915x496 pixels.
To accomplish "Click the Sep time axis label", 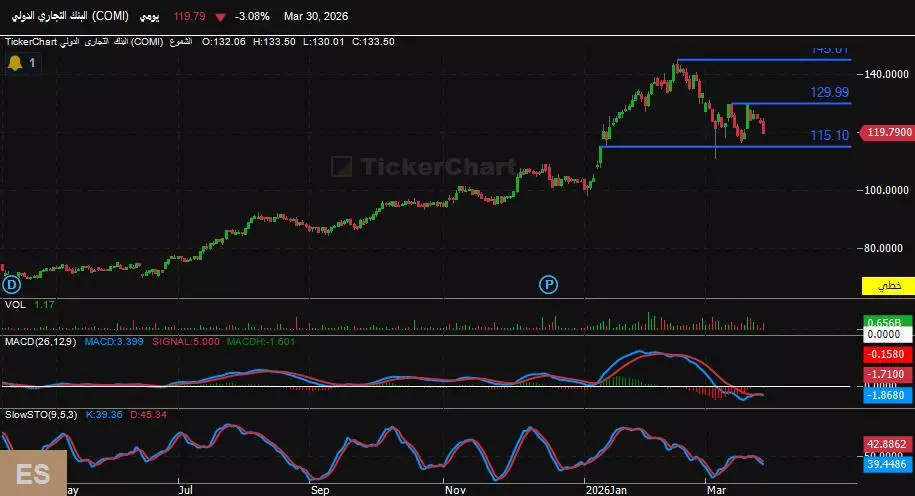I will [319, 491].
